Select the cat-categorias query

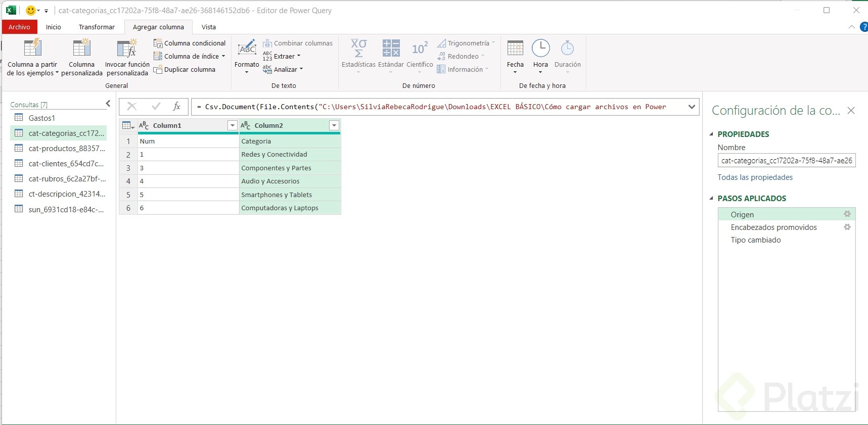[x=59, y=133]
